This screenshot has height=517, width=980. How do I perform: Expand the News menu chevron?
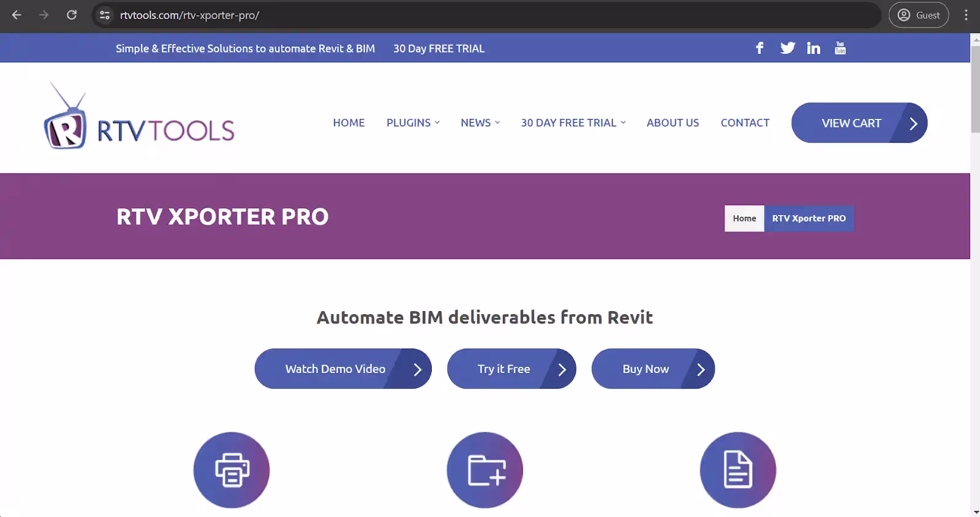click(497, 123)
